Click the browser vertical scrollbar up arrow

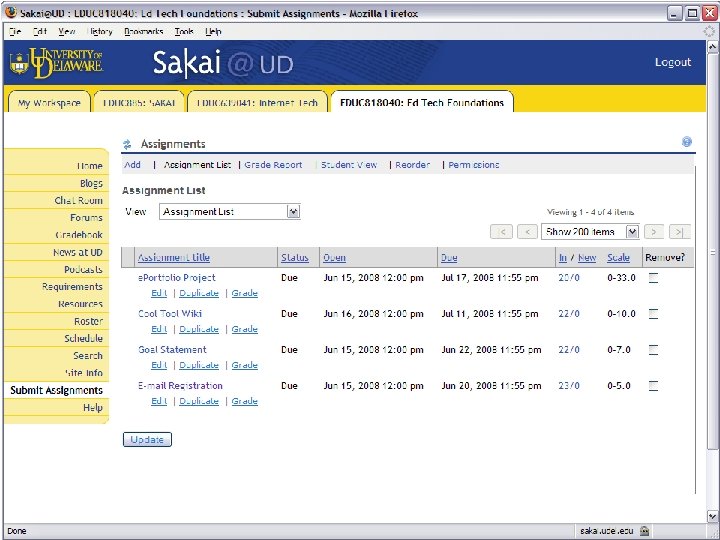click(x=712, y=46)
